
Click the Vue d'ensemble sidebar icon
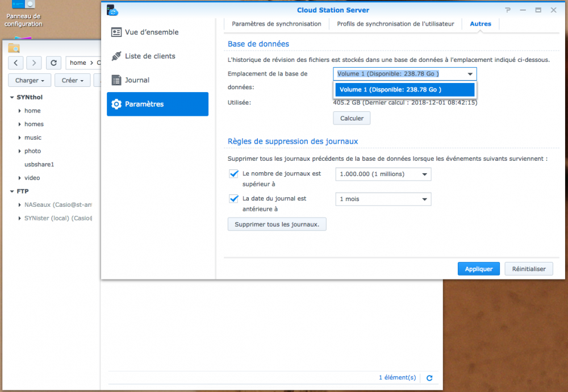pos(116,32)
